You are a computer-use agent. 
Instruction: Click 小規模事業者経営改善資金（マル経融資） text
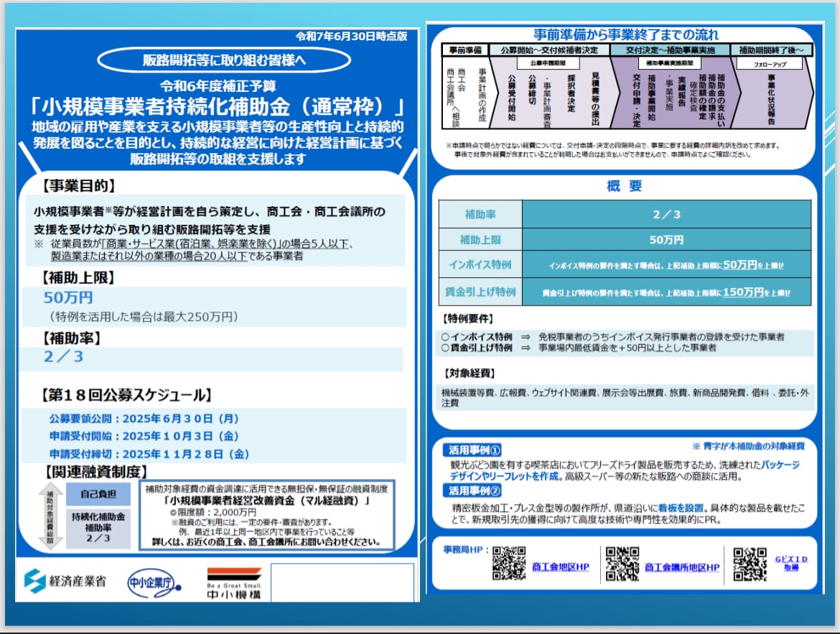pos(267,500)
